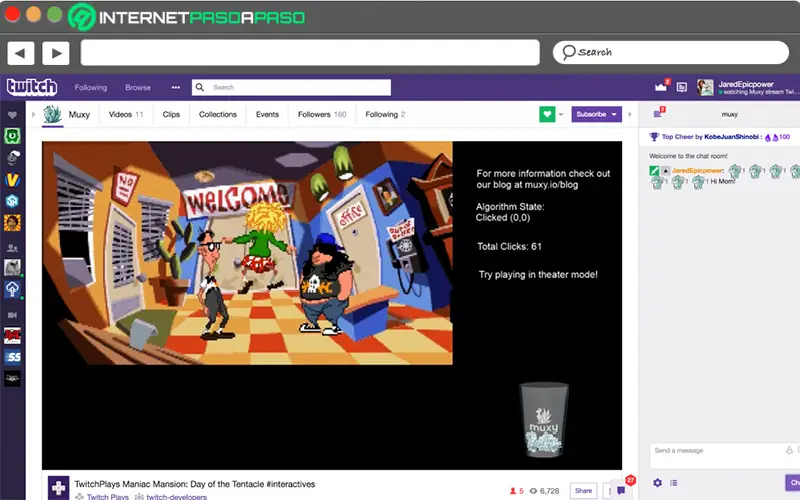Select the Muxy channel tab
The width and height of the screenshot is (800, 500).
pos(79,114)
